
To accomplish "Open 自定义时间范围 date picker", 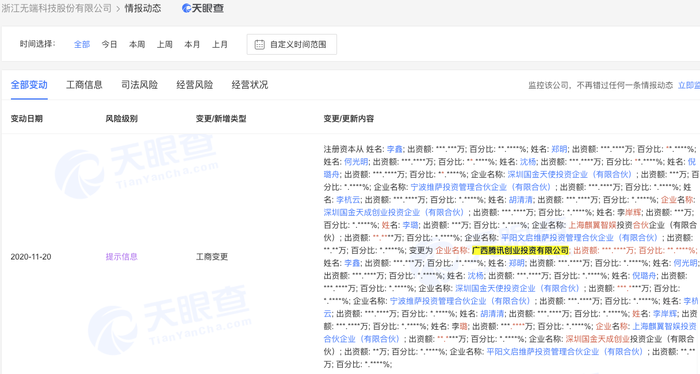I will tap(292, 45).
